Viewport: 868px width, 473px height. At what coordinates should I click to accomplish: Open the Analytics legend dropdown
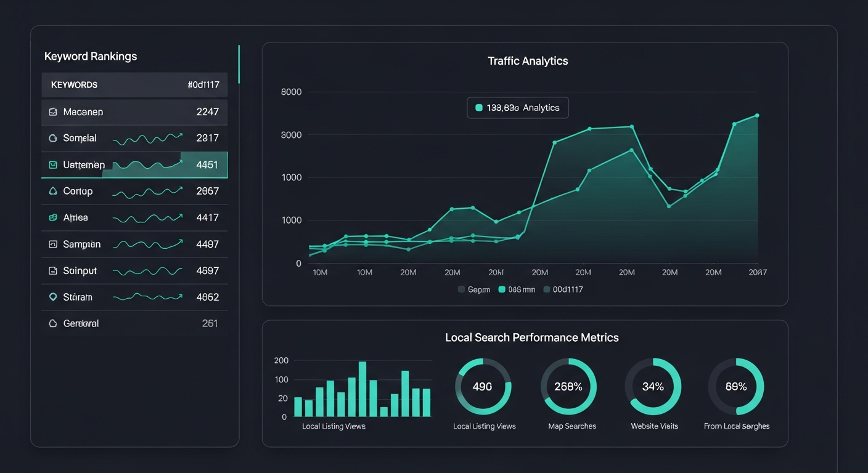[x=517, y=107]
